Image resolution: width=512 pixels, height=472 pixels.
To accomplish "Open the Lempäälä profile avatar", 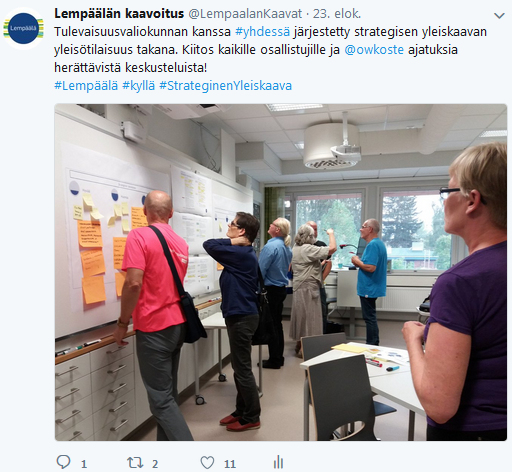I will coord(23,28).
